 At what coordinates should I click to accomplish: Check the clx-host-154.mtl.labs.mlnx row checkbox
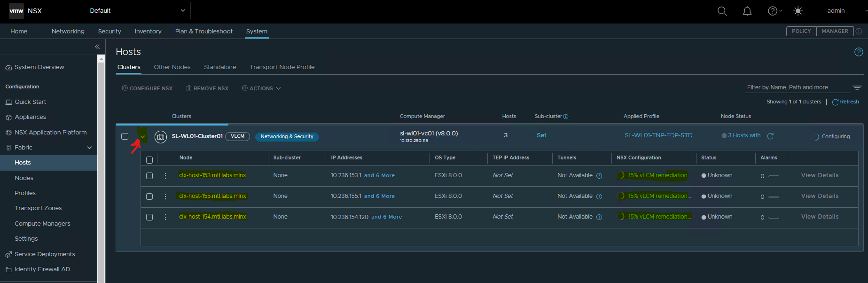pos(149,217)
